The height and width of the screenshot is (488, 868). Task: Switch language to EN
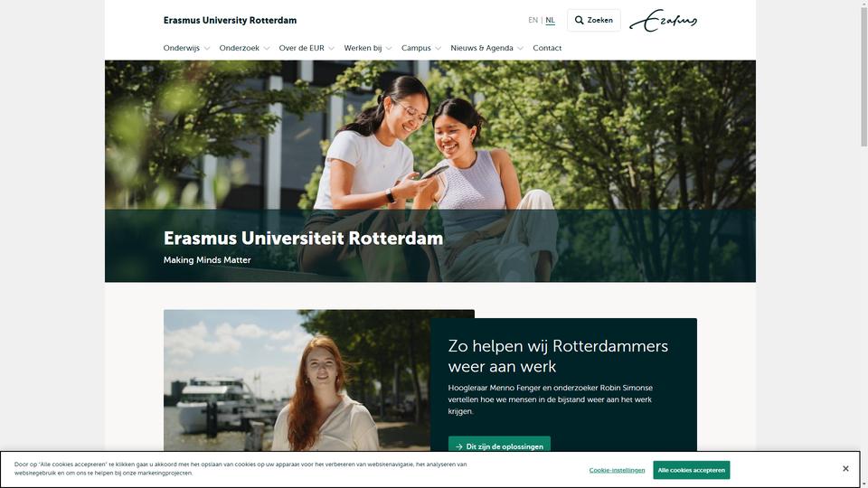click(x=533, y=20)
